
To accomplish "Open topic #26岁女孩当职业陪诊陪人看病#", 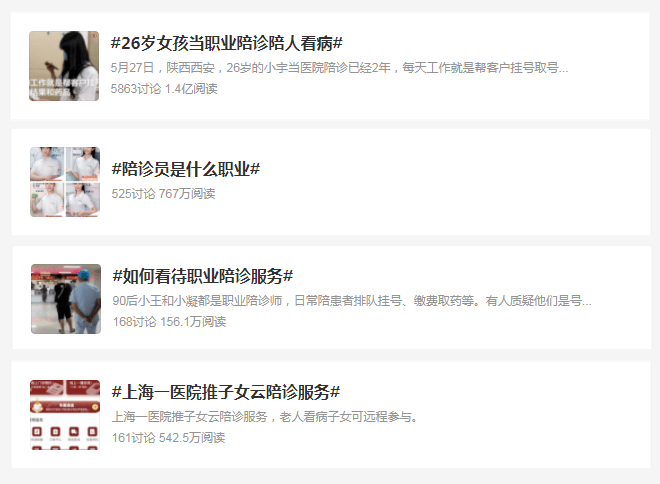I will 226,43.
